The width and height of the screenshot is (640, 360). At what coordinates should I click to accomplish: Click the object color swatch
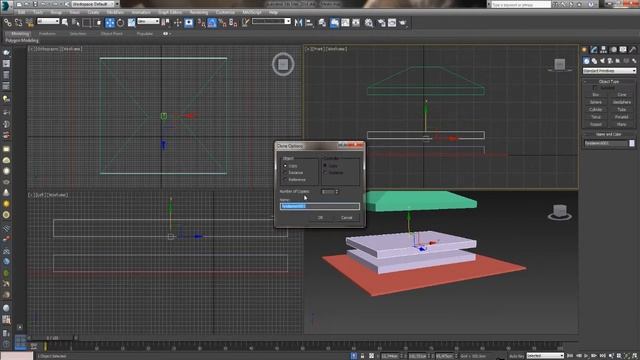[x=632, y=143]
